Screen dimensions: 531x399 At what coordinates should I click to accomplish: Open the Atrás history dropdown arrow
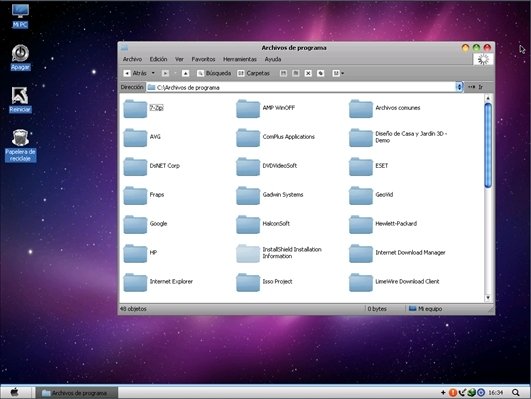click(153, 73)
